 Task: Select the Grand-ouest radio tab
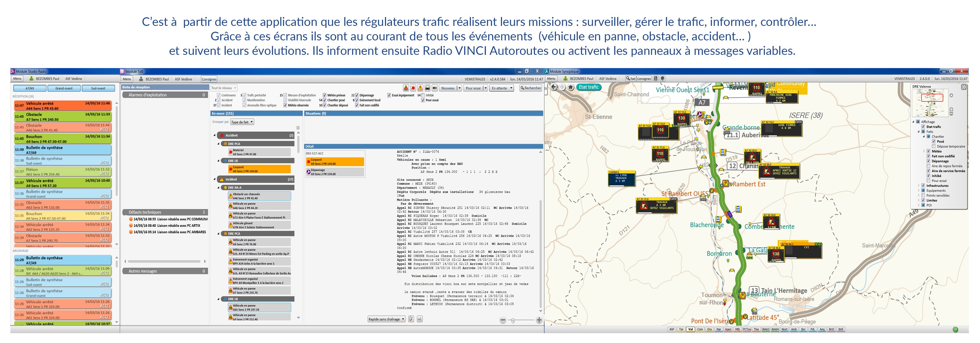64,88
